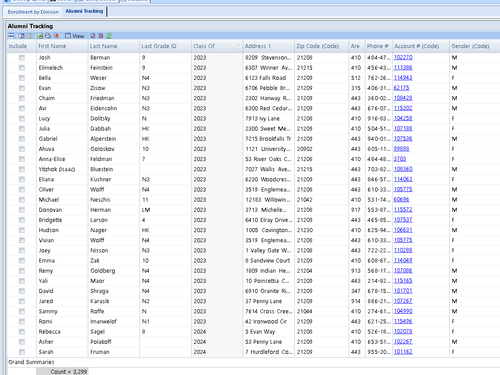
Task: Click the Grand Summaries label
Action: [31, 362]
